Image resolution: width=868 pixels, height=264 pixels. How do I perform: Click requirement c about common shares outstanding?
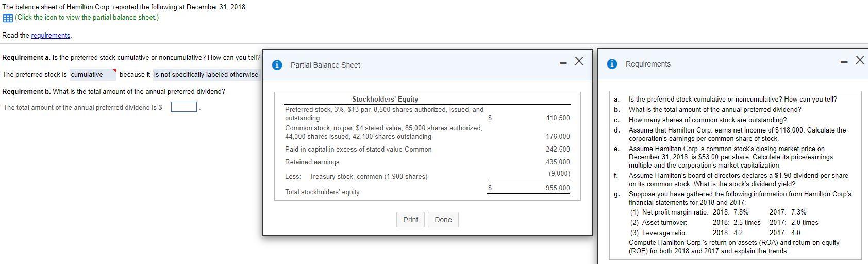coord(708,120)
